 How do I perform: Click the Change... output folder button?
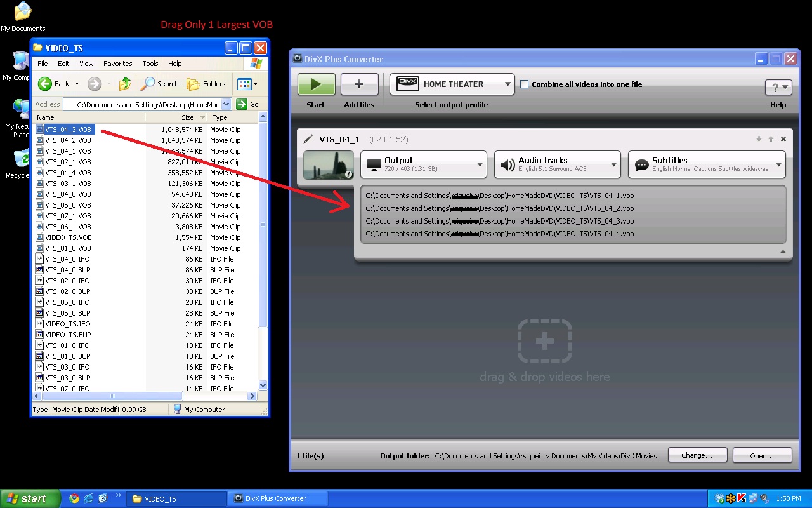pos(697,455)
